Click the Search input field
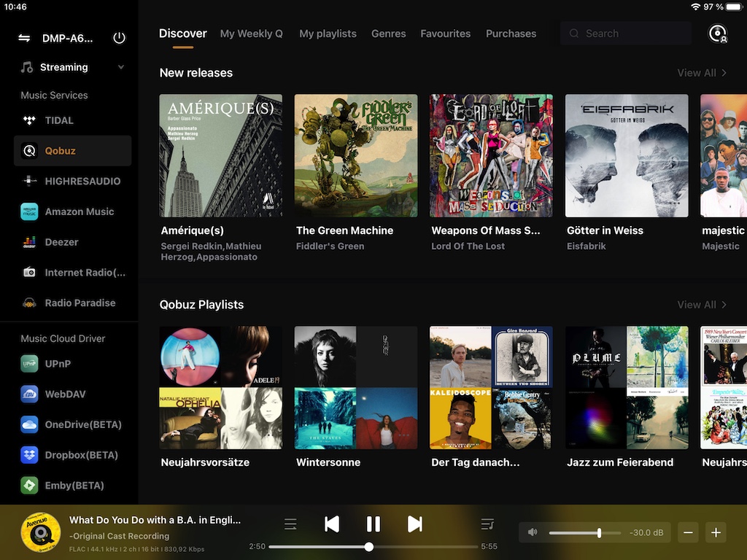The image size is (747, 560). tap(625, 34)
